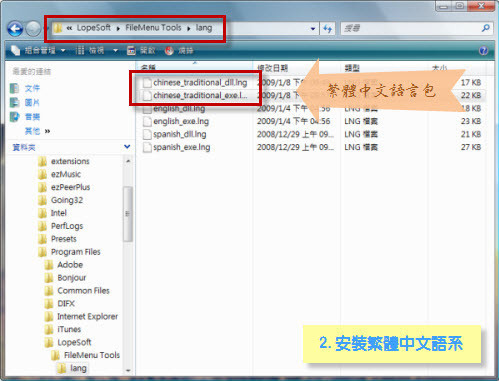Viewport: 499px width, 381px height.
Task: Click the Forward navigation arrow
Action: point(33,29)
